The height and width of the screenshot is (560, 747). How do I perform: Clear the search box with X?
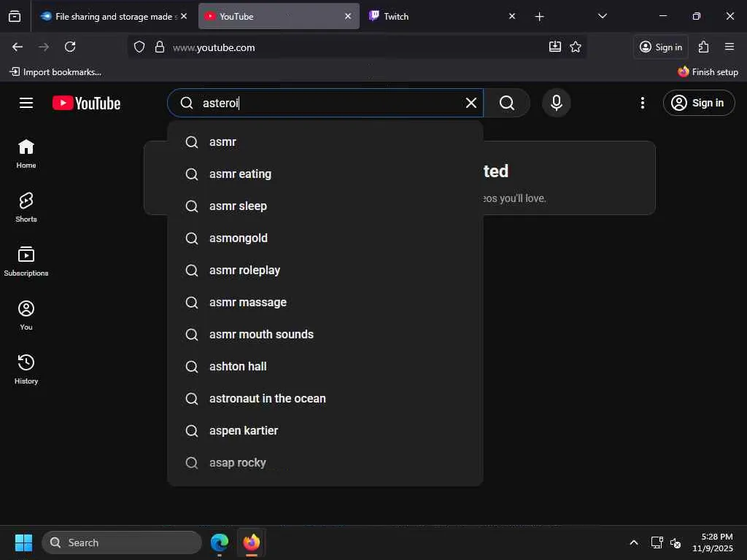coord(471,103)
